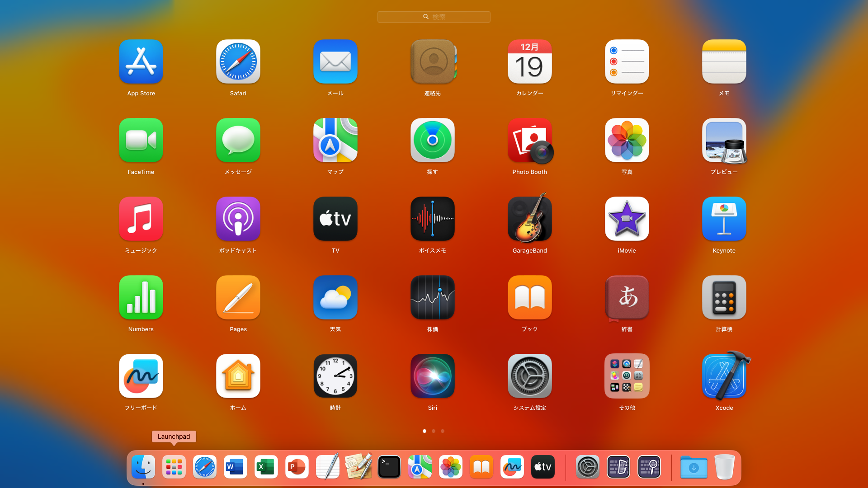868x488 pixels.
Task: Click the 検索 search field
Action: click(434, 17)
